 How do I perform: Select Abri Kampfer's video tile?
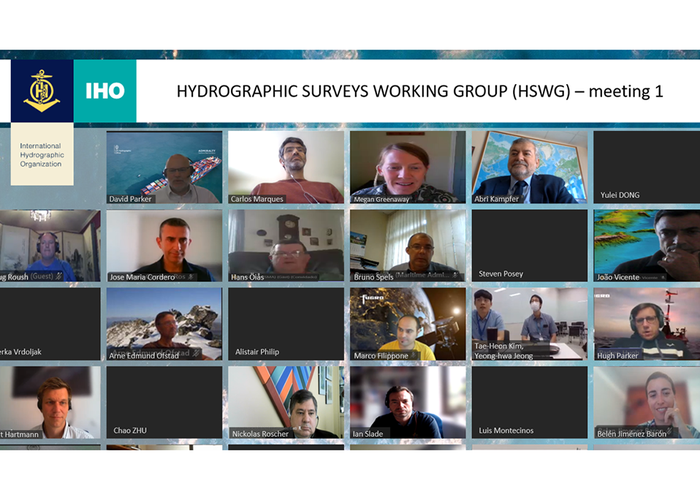point(530,167)
